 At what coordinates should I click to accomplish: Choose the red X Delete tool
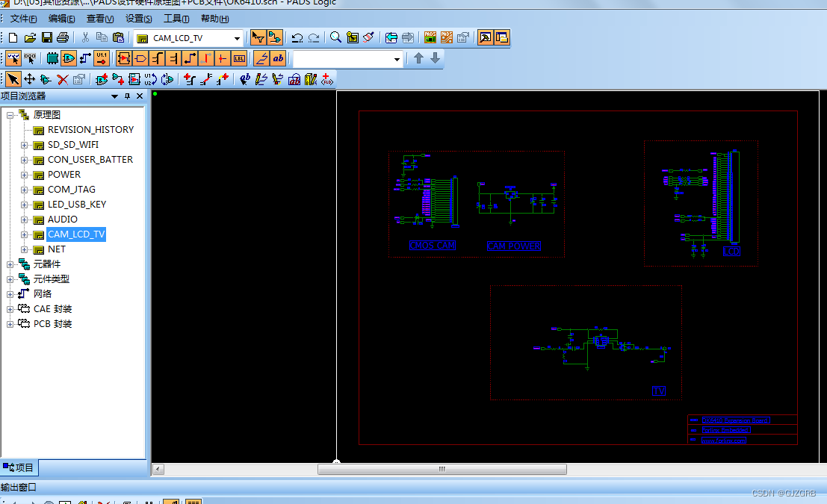coord(62,79)
